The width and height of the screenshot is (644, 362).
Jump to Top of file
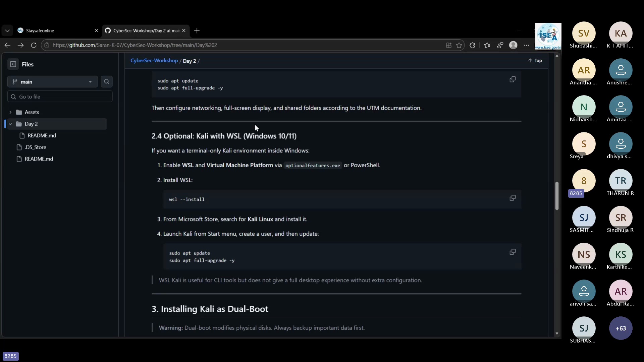pos(535,61)
